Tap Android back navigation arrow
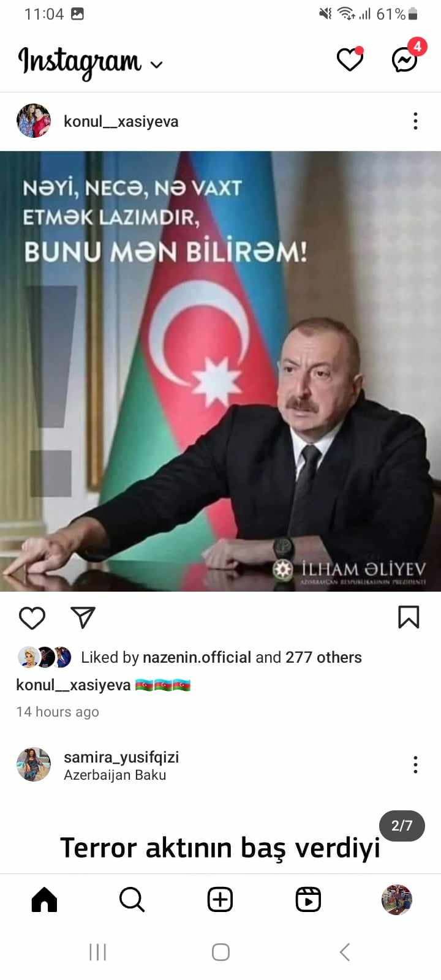441x980 pixels. (x=345, y=952)
